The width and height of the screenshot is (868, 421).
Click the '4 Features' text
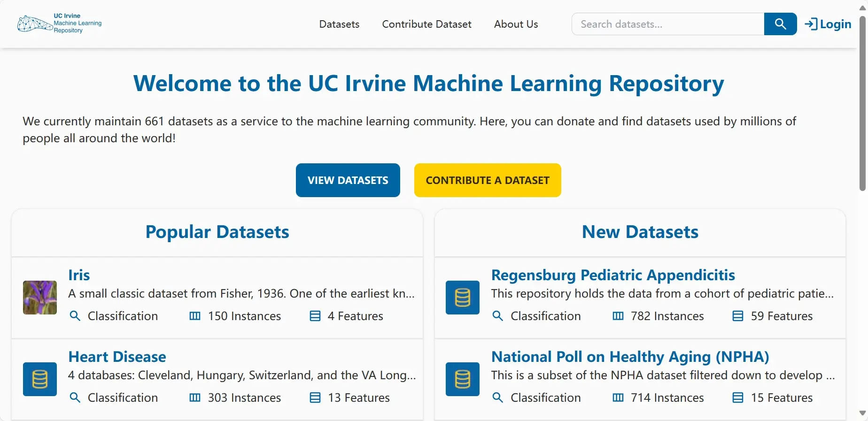(x=356, y=316)
